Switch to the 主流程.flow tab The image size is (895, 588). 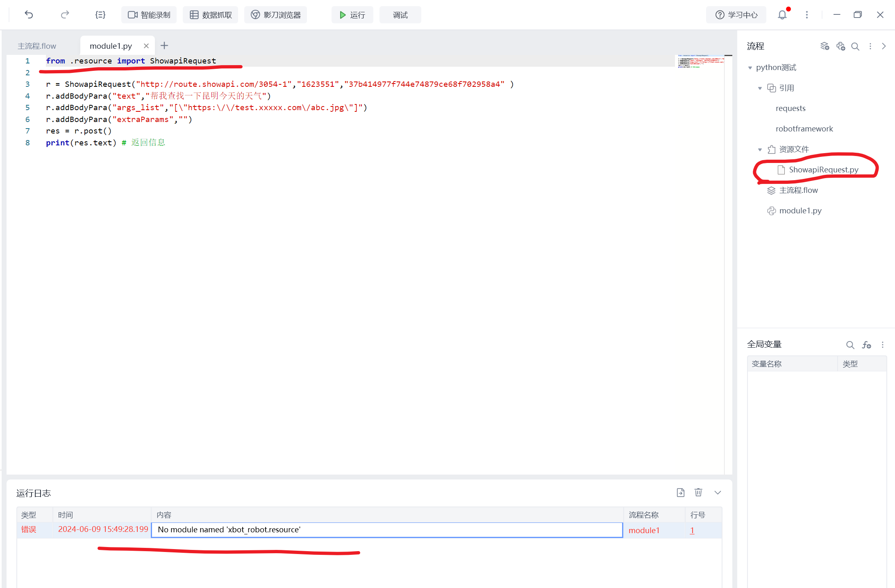pyautogui.click(x=37, y=46)
